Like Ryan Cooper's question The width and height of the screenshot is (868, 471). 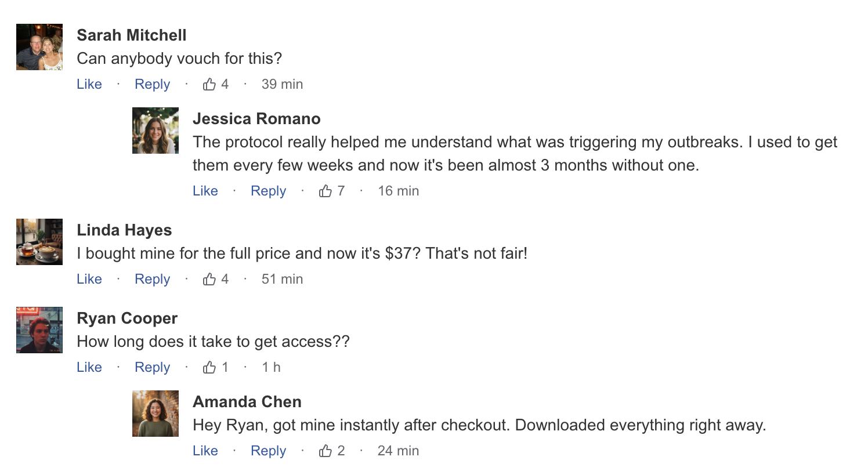click(x=89, y=368)
